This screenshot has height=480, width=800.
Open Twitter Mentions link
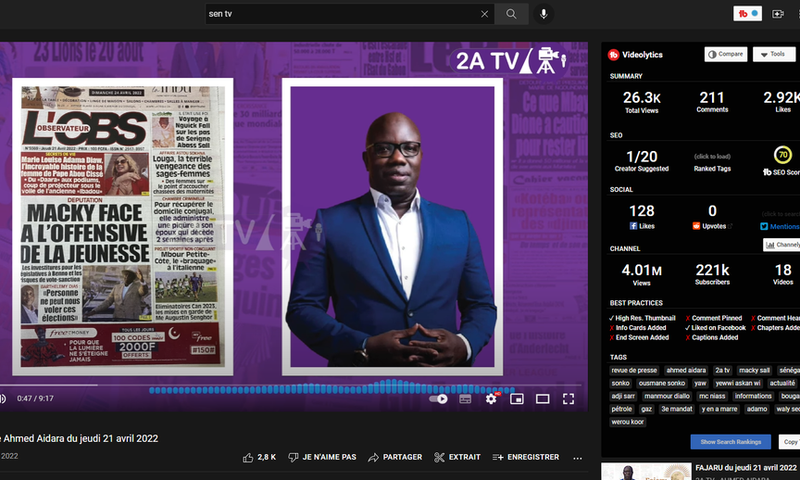tap(781, 226)
